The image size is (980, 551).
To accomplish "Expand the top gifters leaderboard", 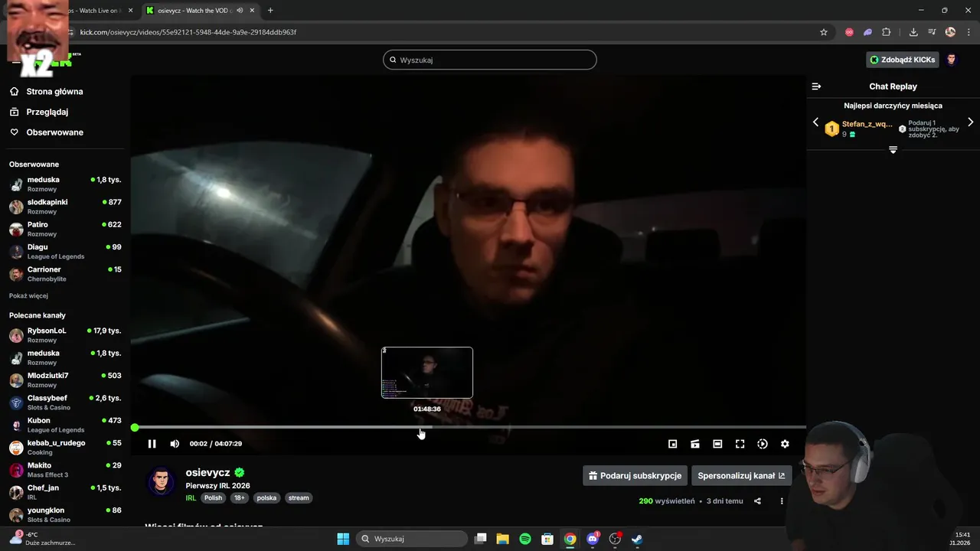I will (893, 150).
